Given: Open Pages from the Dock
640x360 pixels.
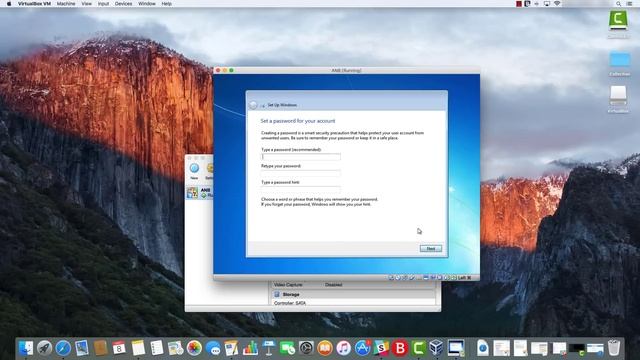Looking at the screenshot, I should pyautogui.click(x=231, y=348).
